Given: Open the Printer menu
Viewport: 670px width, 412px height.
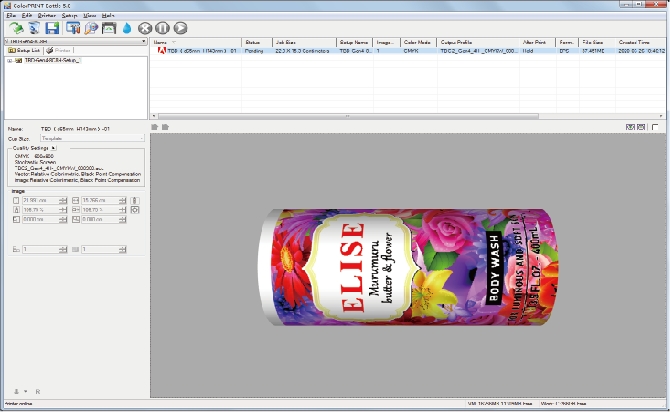Looking at the screenshot, I should click(47, 17).
